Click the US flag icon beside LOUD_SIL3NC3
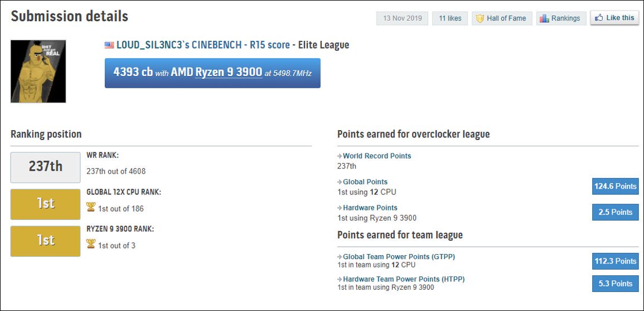644x311 pixels. [109, 45]
